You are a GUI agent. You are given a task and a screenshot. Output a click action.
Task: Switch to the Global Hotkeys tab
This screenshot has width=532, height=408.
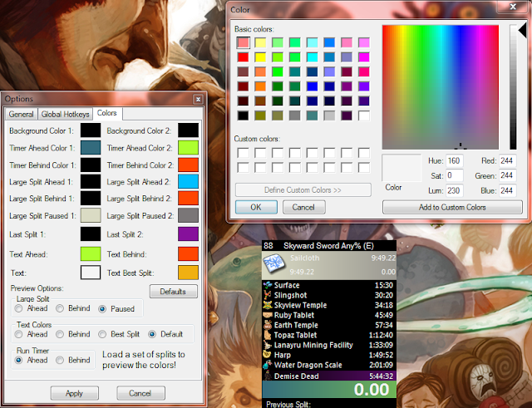click(65, 115)
